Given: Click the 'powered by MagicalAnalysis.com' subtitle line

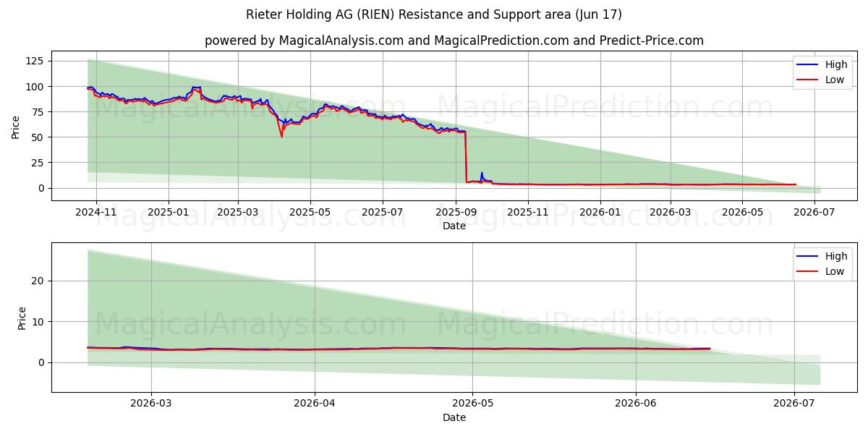Looking at the screenshot, I should tap(454, 41).
